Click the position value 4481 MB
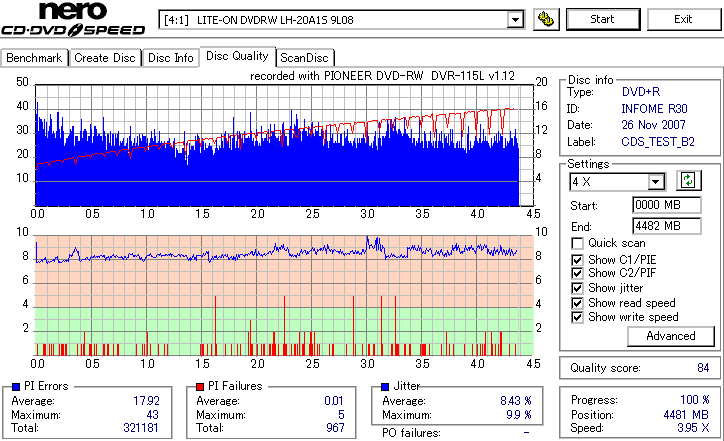The height and width of the screenshot is (441, 724). [686, 415]
